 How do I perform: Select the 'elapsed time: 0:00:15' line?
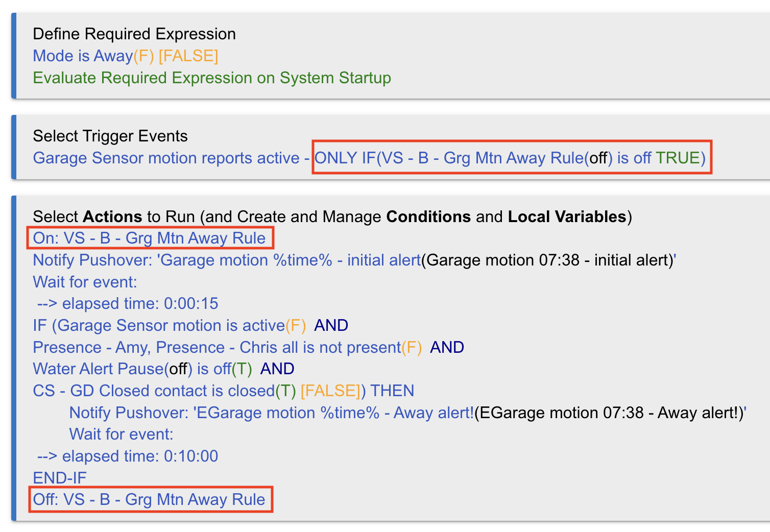tap(139, 303)
